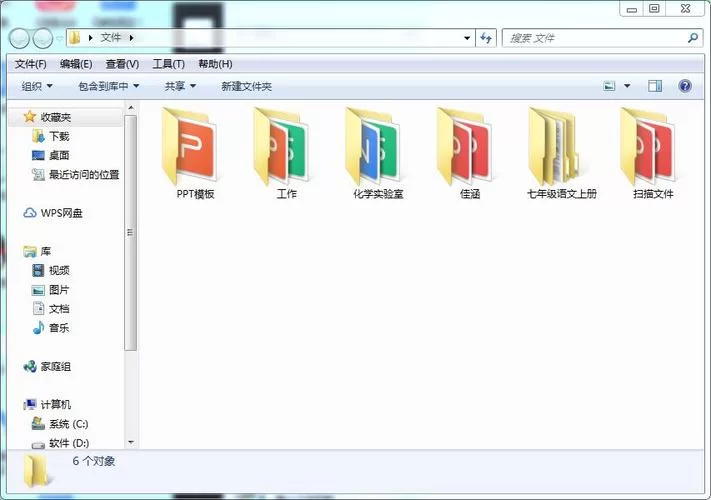Select the 视频 text in sidebar
The height and width of the screenshot is (500, 711).
pyautogui.click(x=59, y=271)
